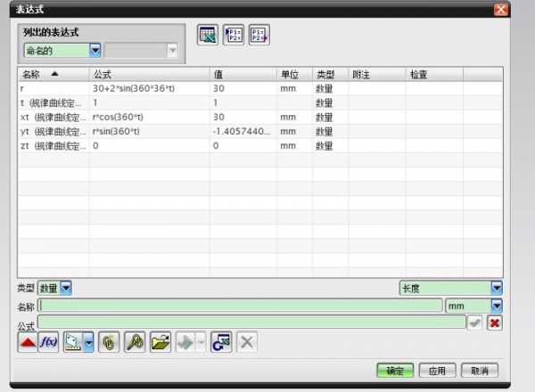
Task: Click the open referenced part folder icon
Action: (160, 343)
